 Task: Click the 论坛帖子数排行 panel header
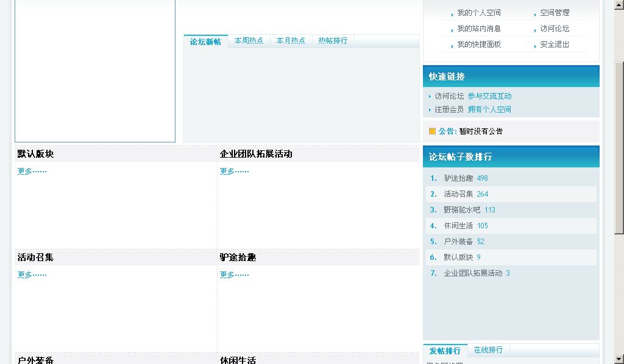(511, 156)
